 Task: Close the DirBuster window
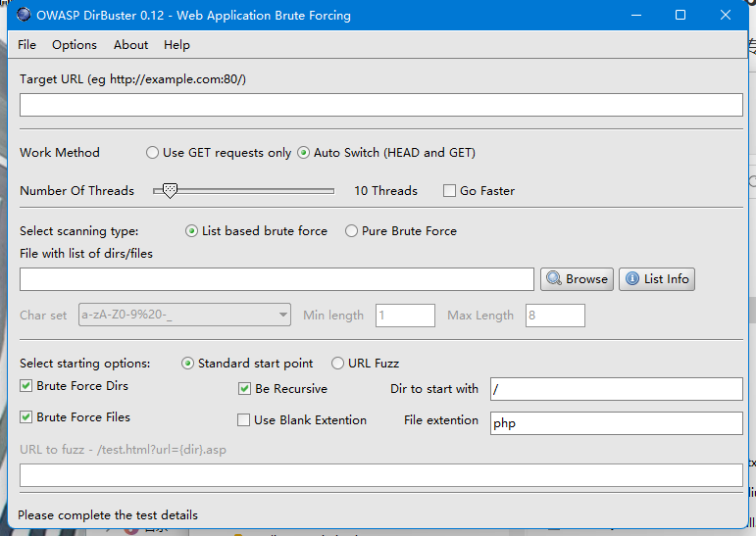[x=726, y=15]
